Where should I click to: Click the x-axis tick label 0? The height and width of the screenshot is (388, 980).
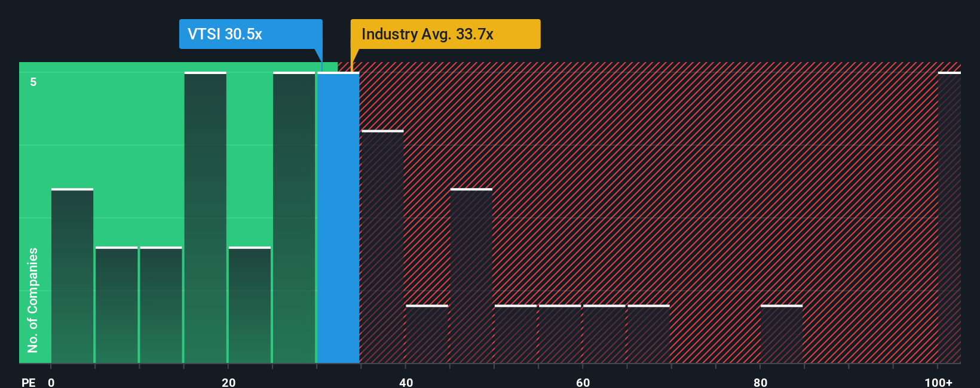pyautogui.click(x=51, y=383)
